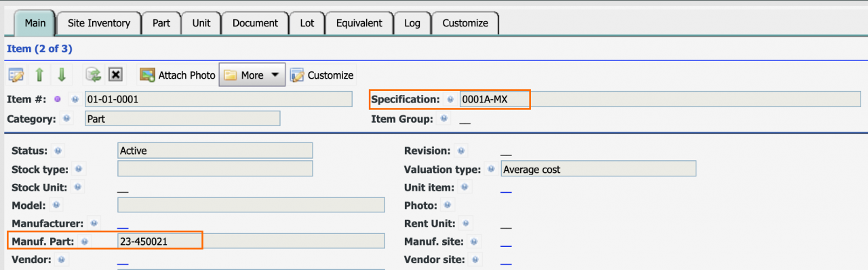Click the purple dot next to Item #
This screenshot has width=868, height=270.
point(58,100)
